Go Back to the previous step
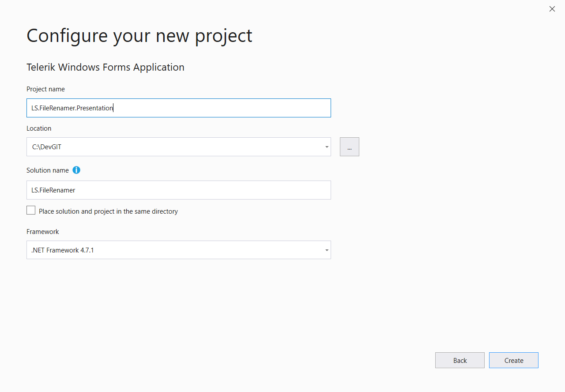The width and height of the screenshot is (565, 392). pyautogui.click(x=460, y=360)
